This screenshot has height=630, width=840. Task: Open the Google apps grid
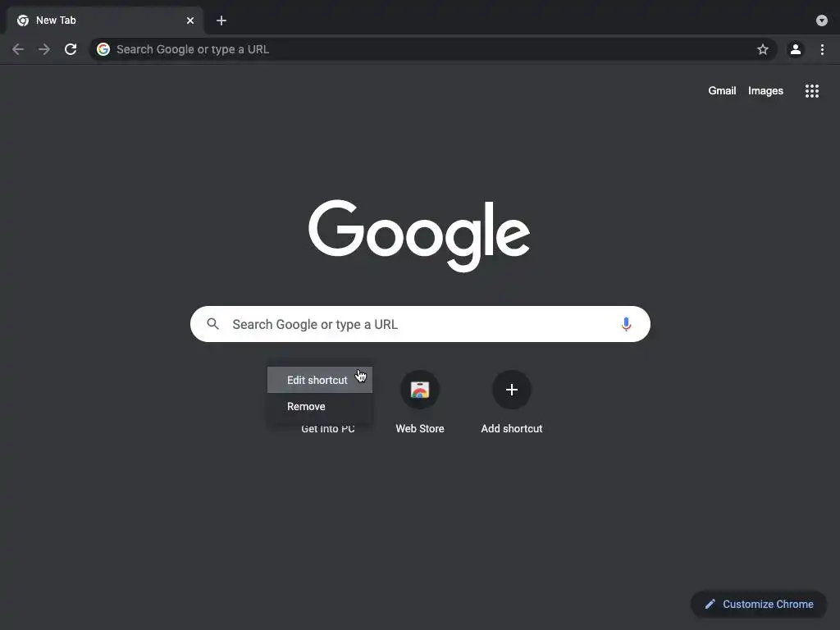tap(812, 90)
